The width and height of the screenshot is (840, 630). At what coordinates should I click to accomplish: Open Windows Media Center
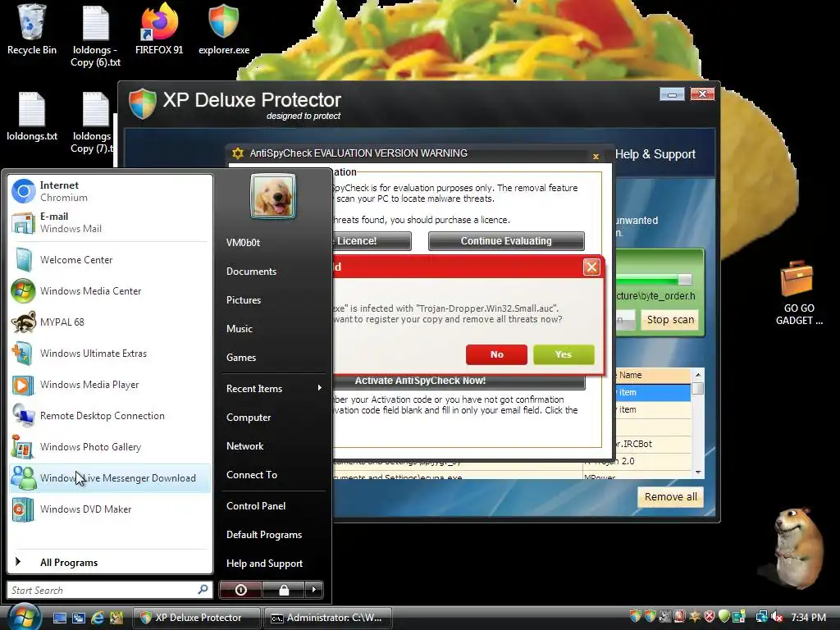pos(110,291)
